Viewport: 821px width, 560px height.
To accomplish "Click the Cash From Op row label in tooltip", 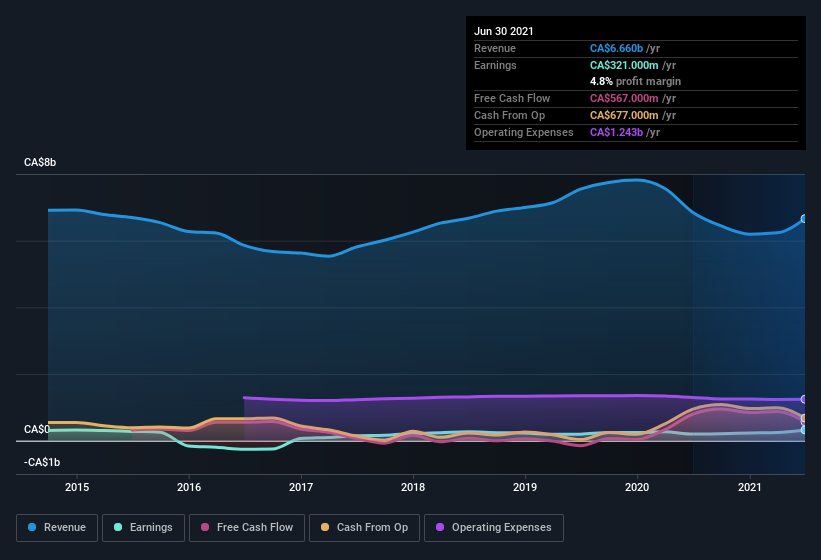I will click(x=509, y=115).
